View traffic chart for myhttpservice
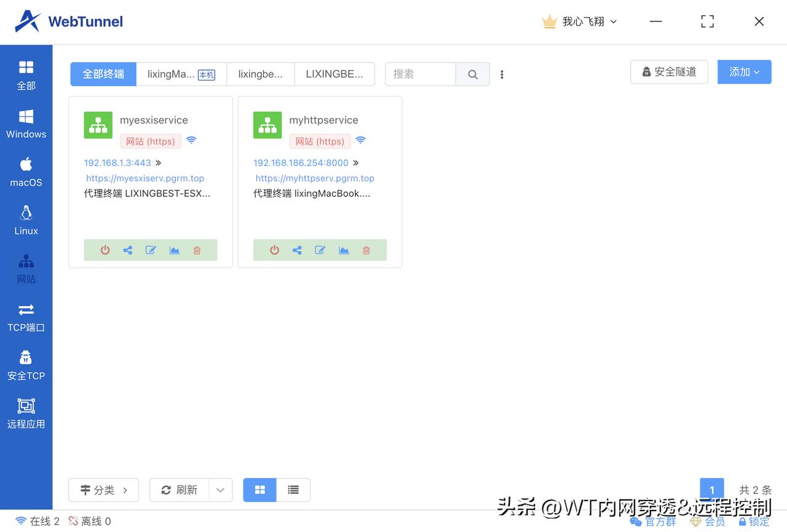Screen dimensions: 787x532 344,250
